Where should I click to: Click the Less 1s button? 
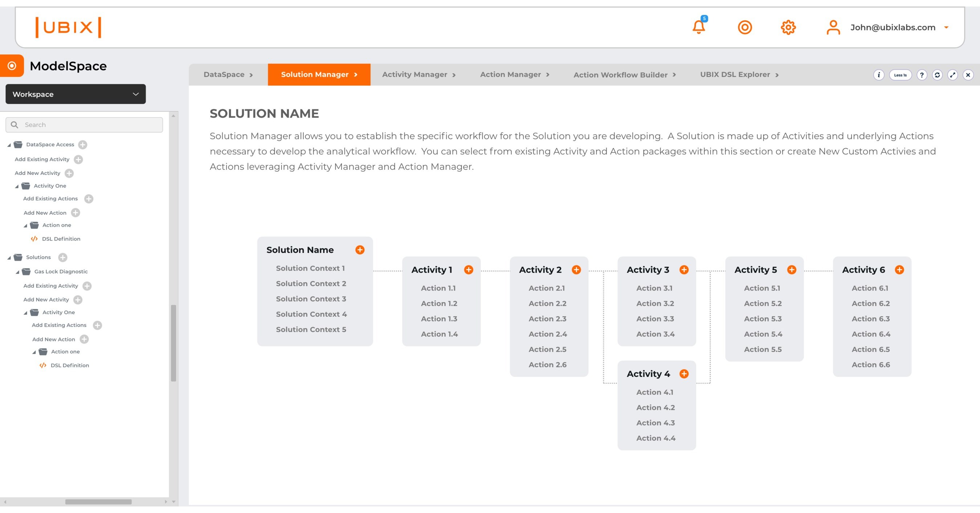900,74
